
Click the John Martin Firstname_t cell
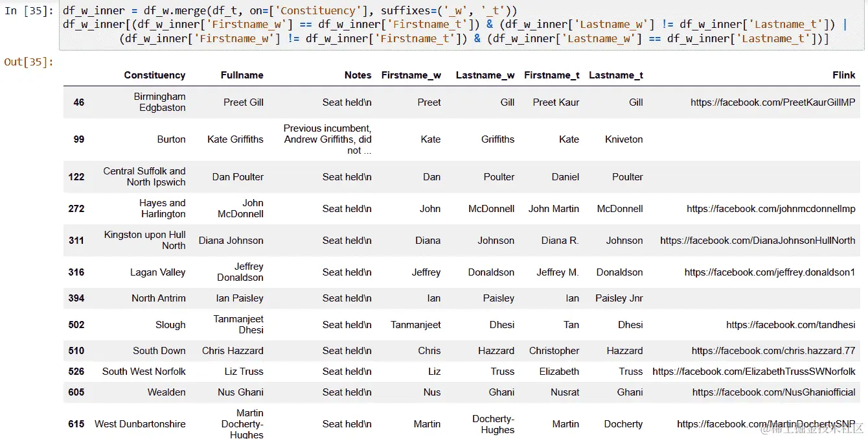point(554,209)
